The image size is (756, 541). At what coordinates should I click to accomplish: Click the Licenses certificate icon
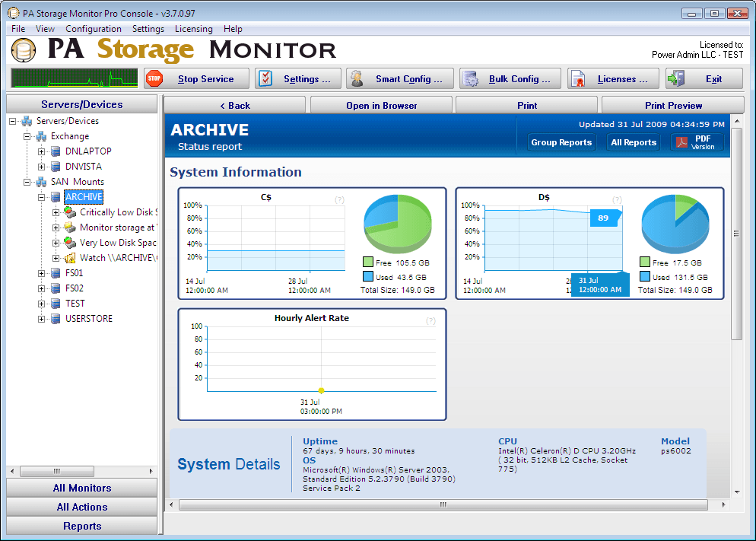[579, 79]
